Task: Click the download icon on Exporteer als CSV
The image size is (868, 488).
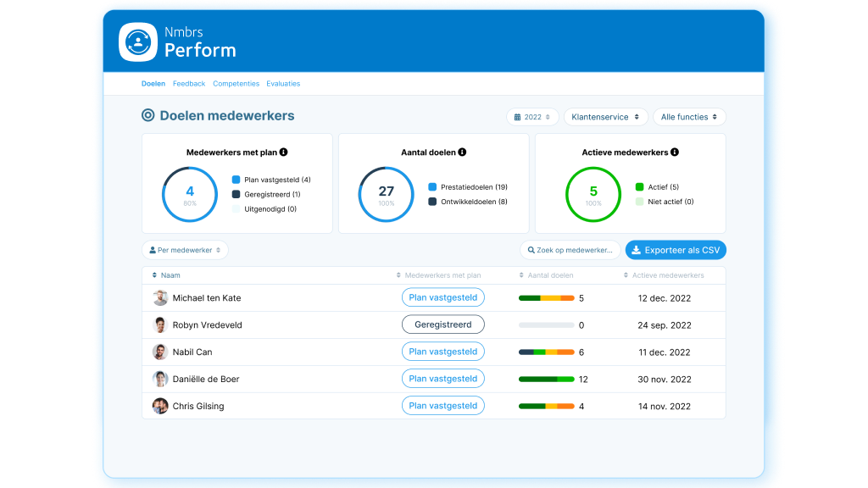Action: [x=635, y=250]
